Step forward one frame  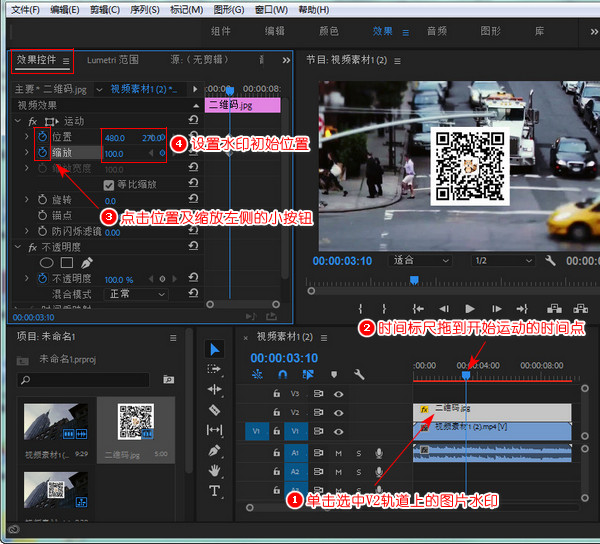[496, 308]
